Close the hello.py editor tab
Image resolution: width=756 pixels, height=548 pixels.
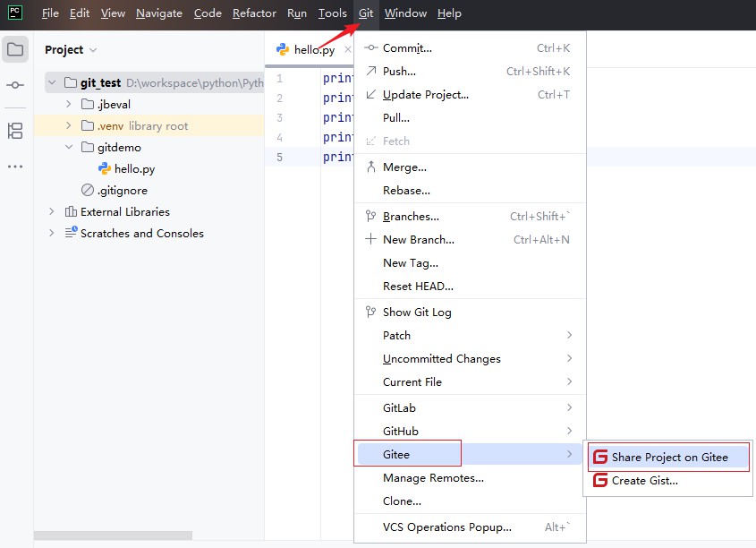(x=348, y=49)
